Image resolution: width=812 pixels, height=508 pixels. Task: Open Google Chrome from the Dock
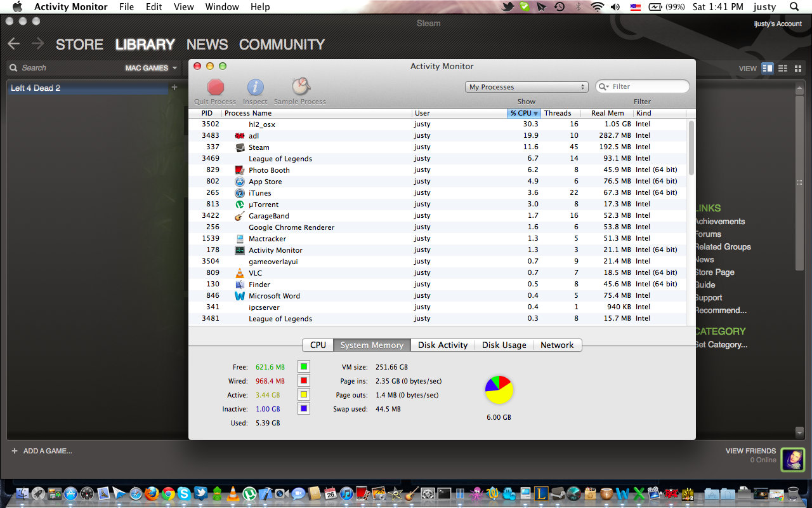[x=168, y=493]
